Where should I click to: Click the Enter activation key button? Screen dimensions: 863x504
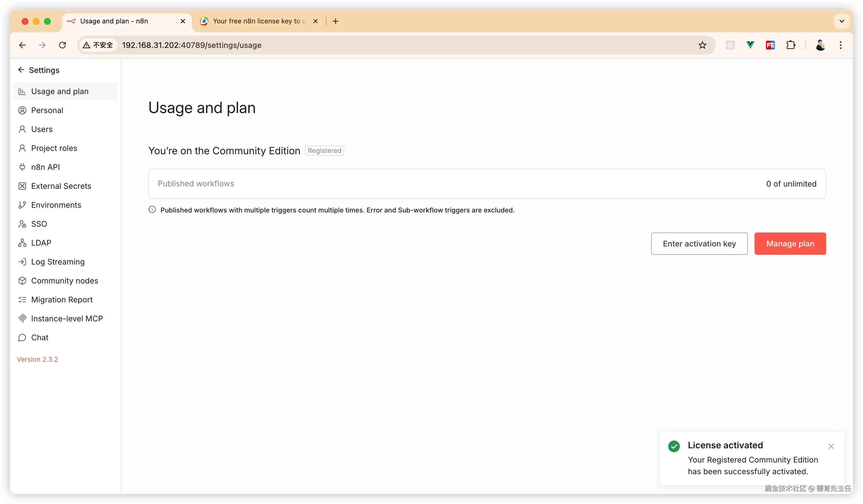[699, 244]
